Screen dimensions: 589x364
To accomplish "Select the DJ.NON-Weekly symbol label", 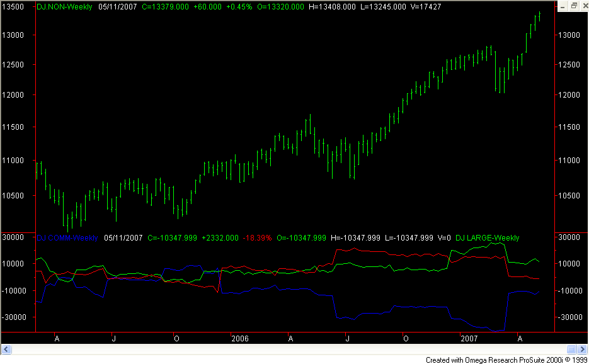I will (64, 7).
